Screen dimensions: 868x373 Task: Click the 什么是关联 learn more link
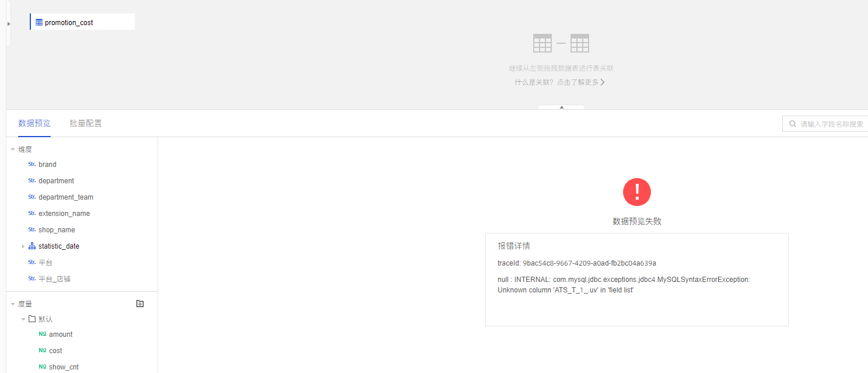(x=560, y=82)
